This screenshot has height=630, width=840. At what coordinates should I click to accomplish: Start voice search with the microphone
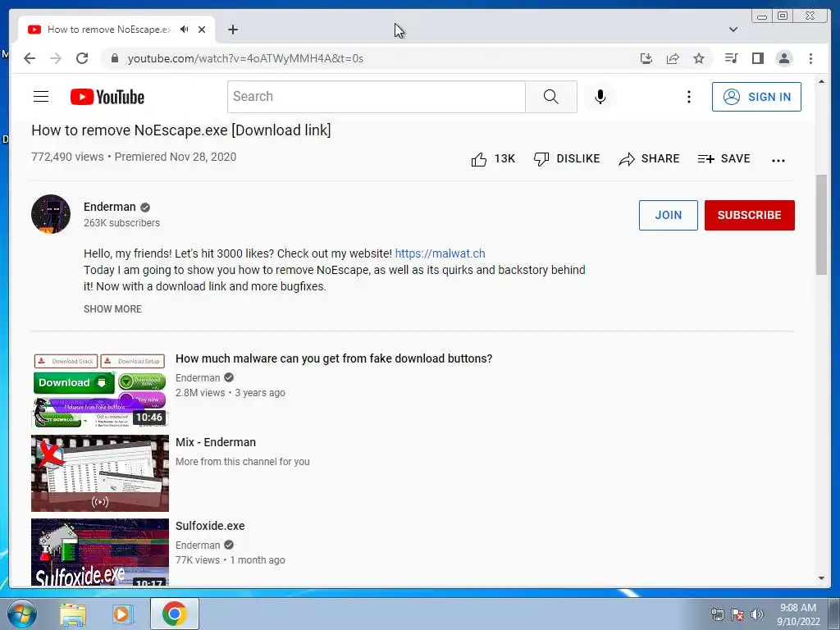click(x=600, y=97)
